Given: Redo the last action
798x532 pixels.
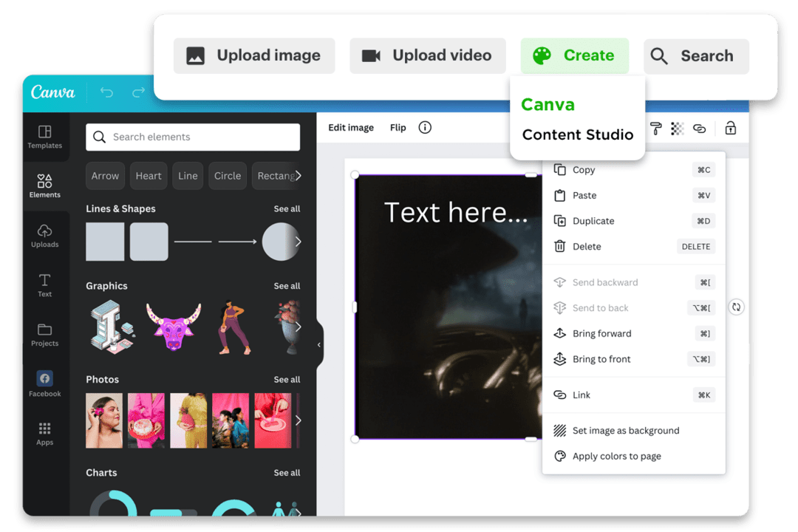Looking at the screenshot, I should (x=138, y=92).
